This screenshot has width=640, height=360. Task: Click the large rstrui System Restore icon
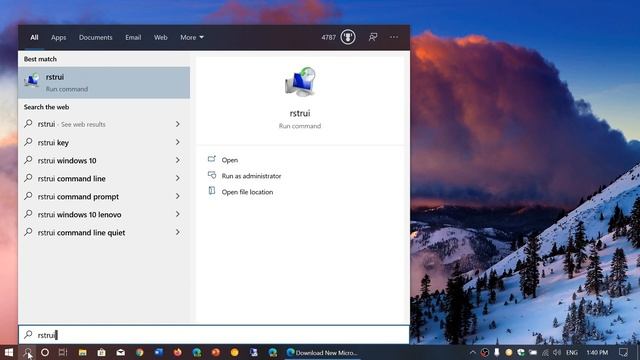(x=300, y=82)
